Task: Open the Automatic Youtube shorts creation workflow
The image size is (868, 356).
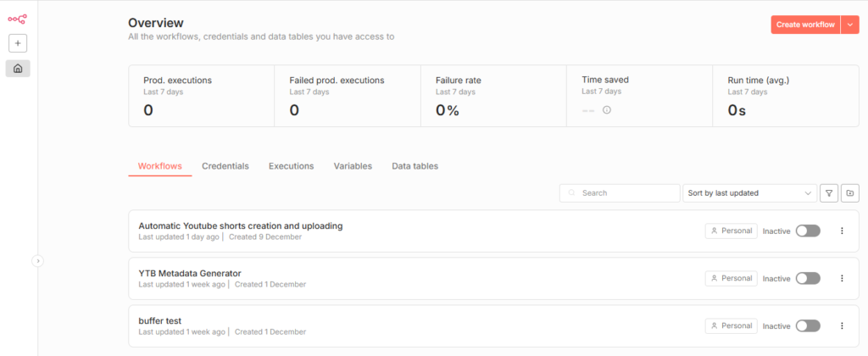Action: coord(240,225)
